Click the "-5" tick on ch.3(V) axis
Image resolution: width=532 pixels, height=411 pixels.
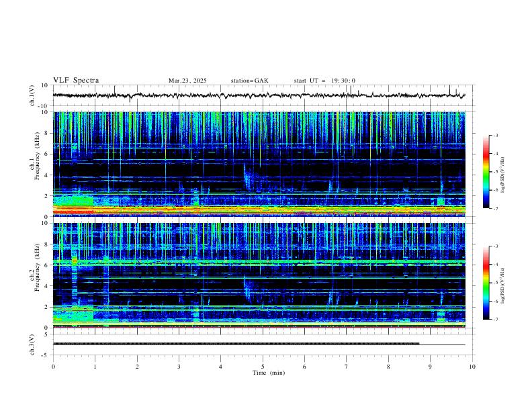[x=46, y=355]
